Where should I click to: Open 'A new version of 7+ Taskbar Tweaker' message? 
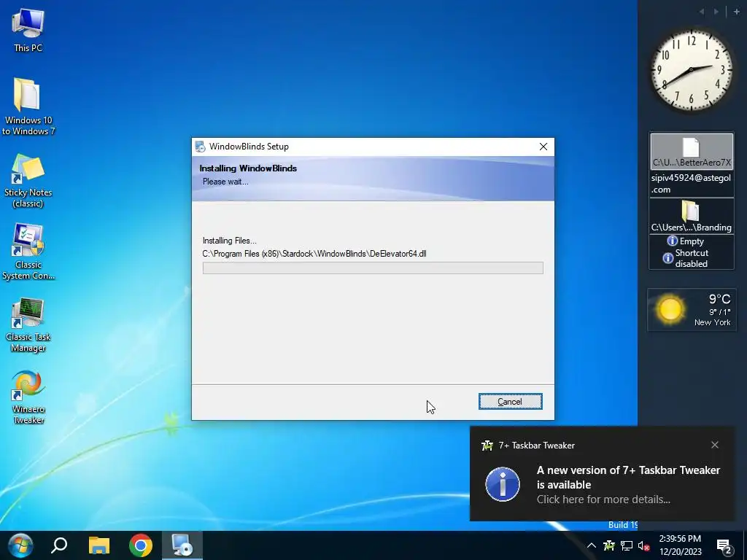pyautogui.click(x=628, y=477)
